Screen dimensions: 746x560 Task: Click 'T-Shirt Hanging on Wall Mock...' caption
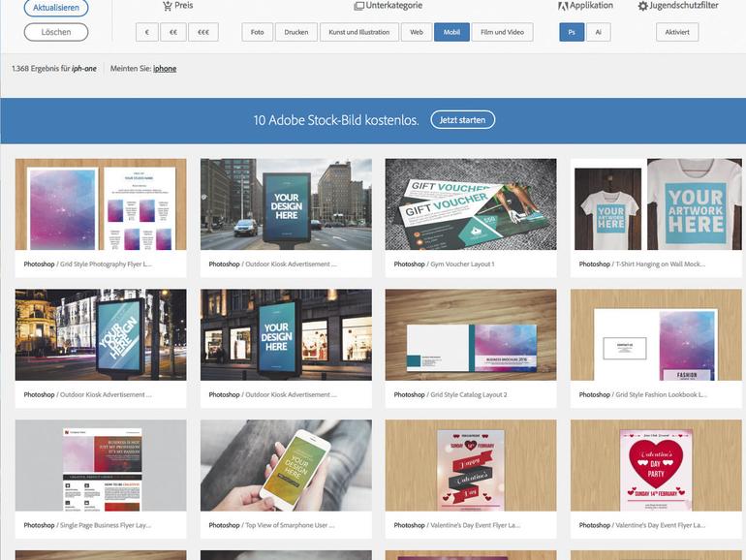pyautogui.click(x=661, y=264)
